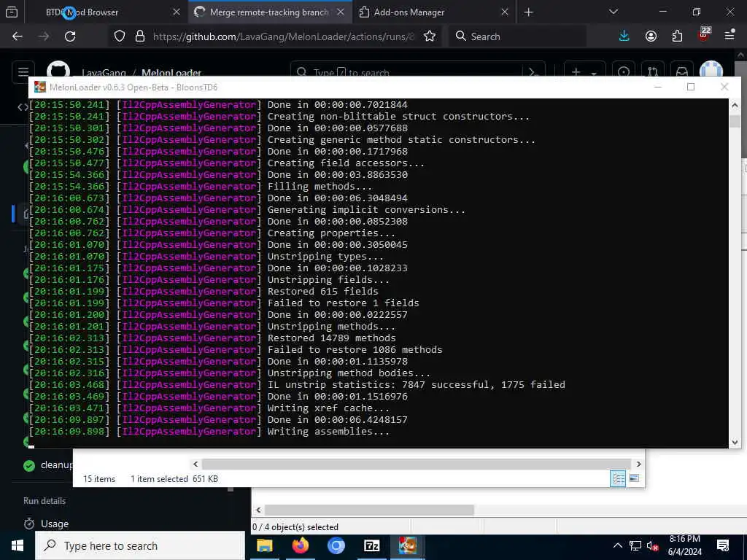Screen dimensions: 747x560
Task: Reload the GitHub page
Action: [70, 36]
